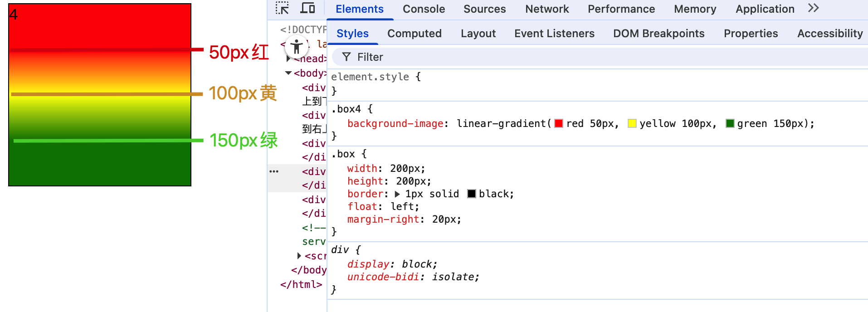Image resolution: width=868 pixels, height=312 pixels.
Task: Click the ellipsis beside selected DOM node
Action: coord(274,171)
